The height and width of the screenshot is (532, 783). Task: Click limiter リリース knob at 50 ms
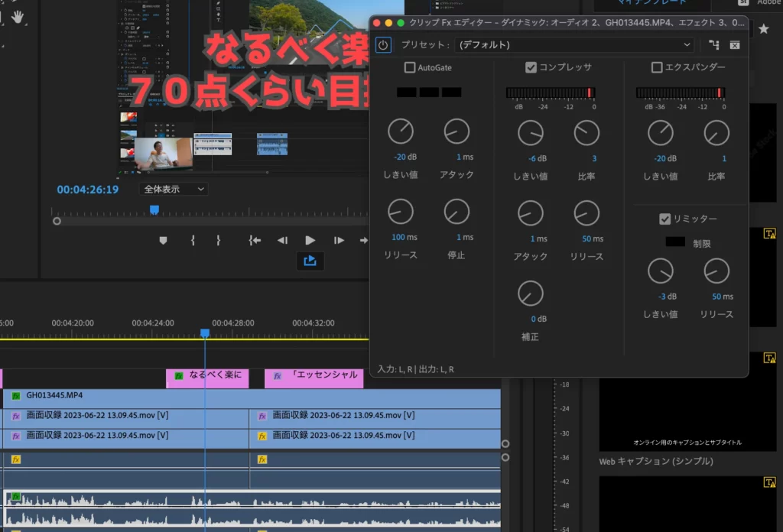click(716, 271)
